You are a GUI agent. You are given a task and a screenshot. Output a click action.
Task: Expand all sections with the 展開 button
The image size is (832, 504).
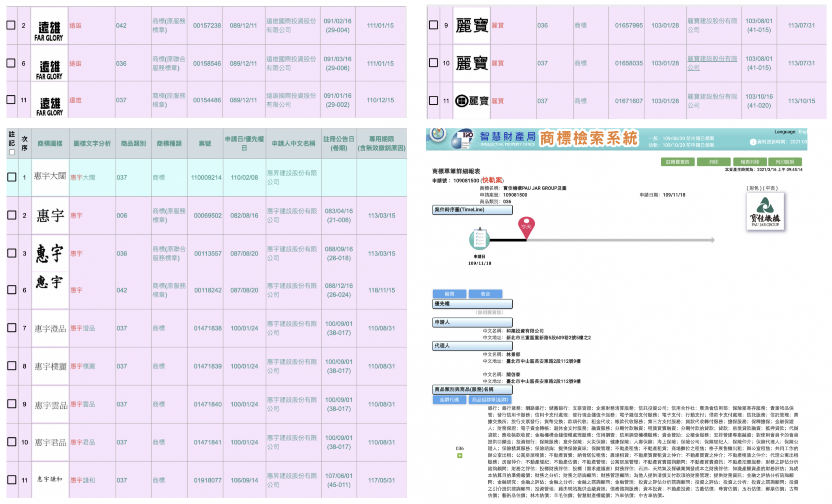pyautogui.click(x=449, y=294)
